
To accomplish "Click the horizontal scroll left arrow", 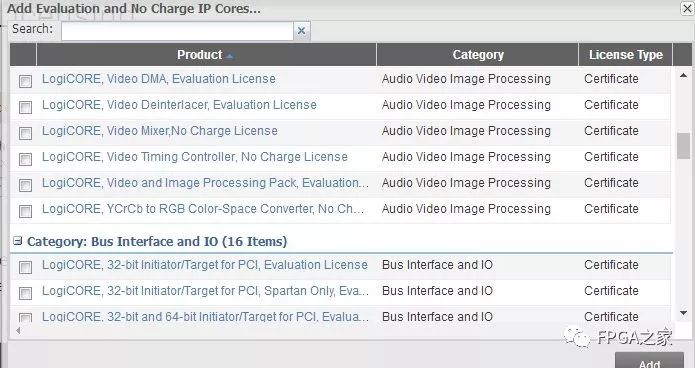I will (x=18, y=330).
